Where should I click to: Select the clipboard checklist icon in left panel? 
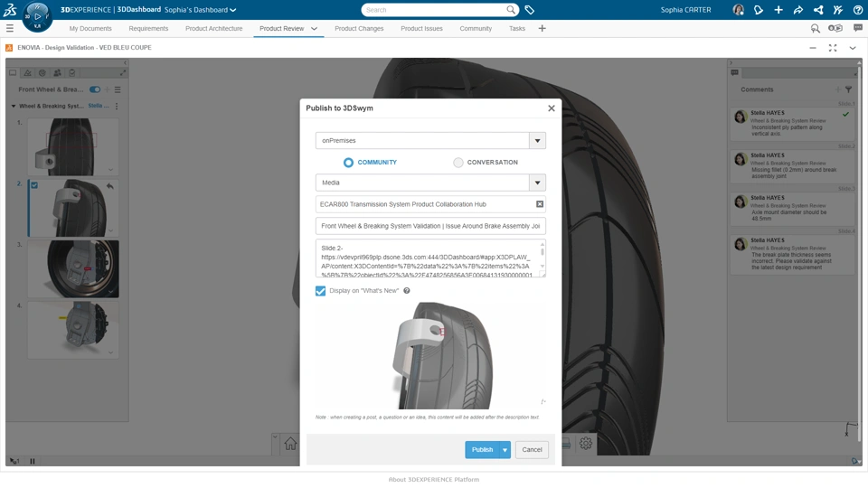(72, 72)
